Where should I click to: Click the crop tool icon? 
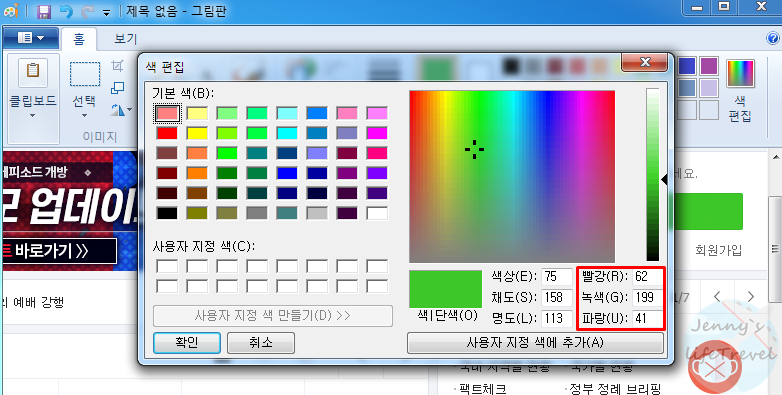[x=117, y=66]
